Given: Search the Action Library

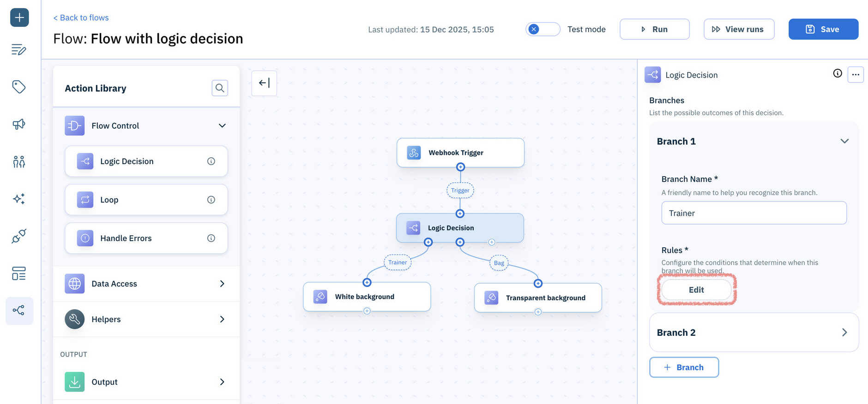Looking at the screenshot, I should [220, 88].
